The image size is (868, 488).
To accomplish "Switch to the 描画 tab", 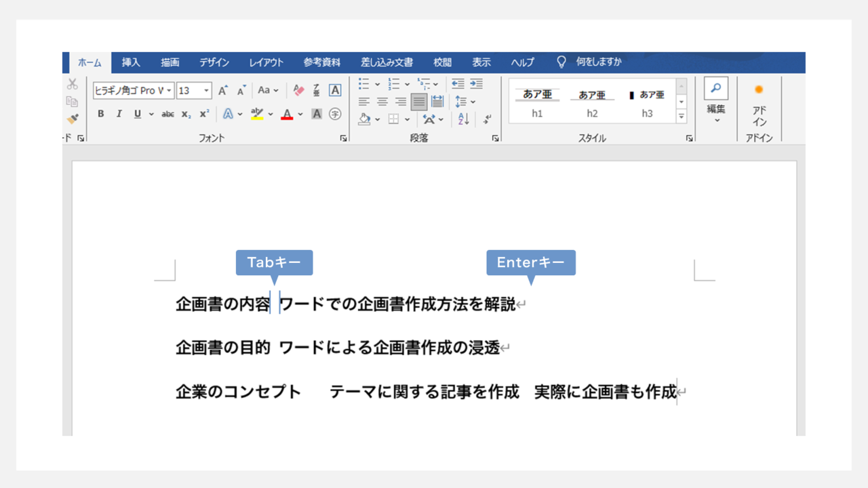I will click(x=170, y=62).
